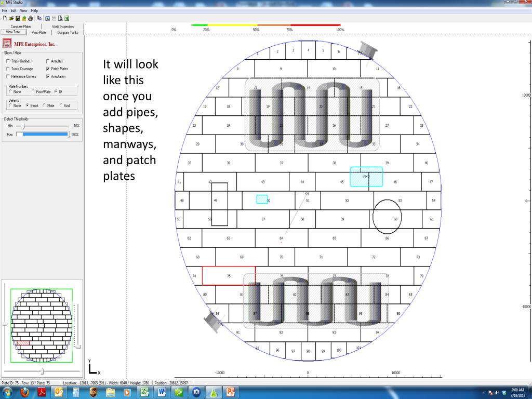Click the Print icon in toolbar
Image resolution: width=532 pixels, height=399 pixels.
[30, 18]
